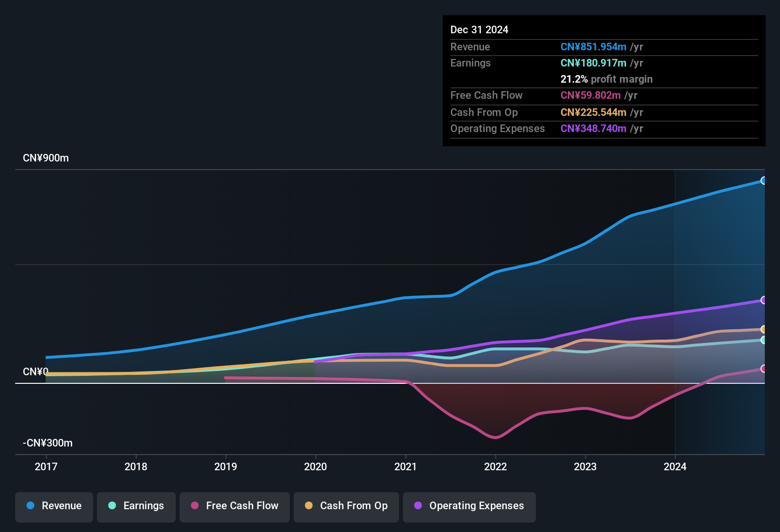Click the orange Cash From Op dot

click(309, 505)
